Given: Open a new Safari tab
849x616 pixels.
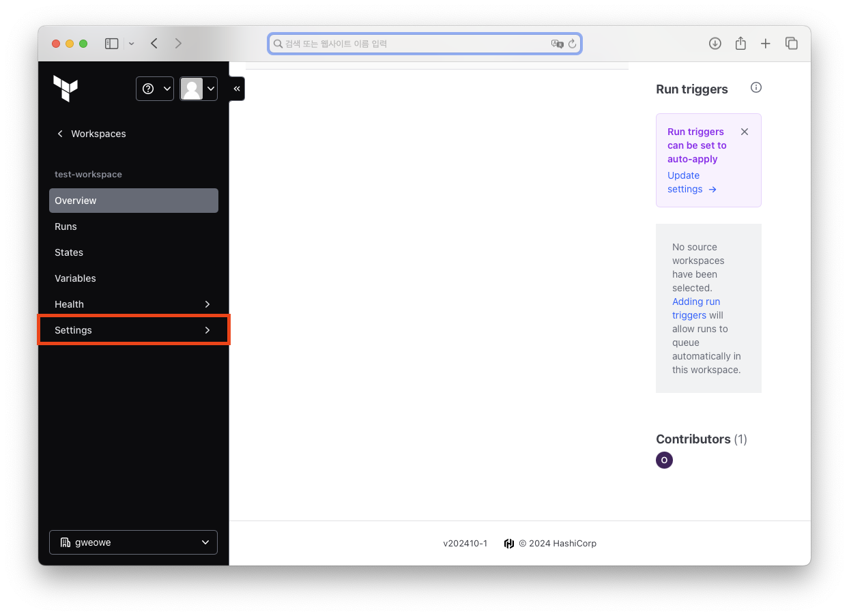Looking at the screenshot, I should click(766, 44).
